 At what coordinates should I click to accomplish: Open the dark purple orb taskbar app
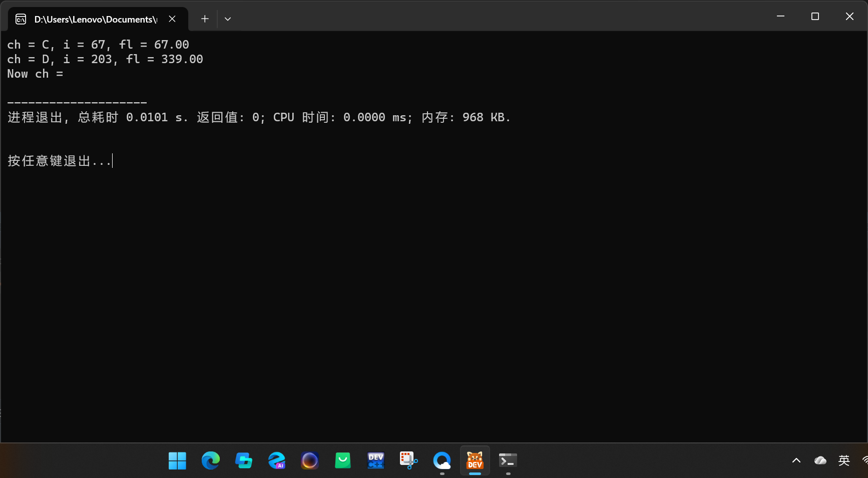(x=309, y=460)
